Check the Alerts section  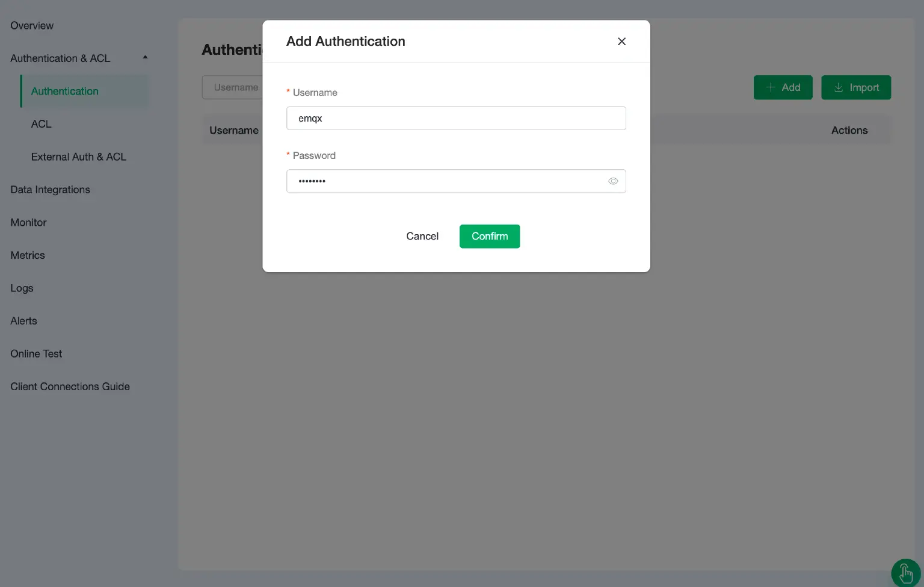point(23,320)
